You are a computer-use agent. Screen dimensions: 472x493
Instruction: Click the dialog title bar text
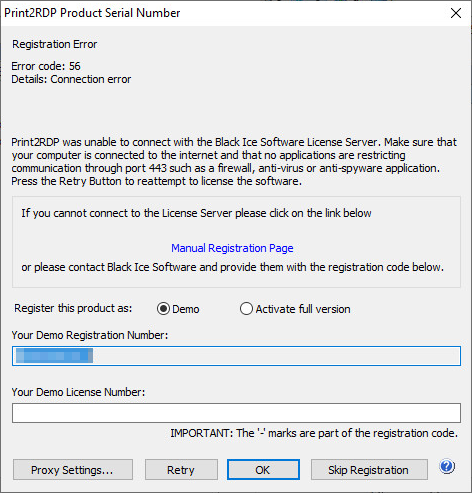[x=92, y=13]
